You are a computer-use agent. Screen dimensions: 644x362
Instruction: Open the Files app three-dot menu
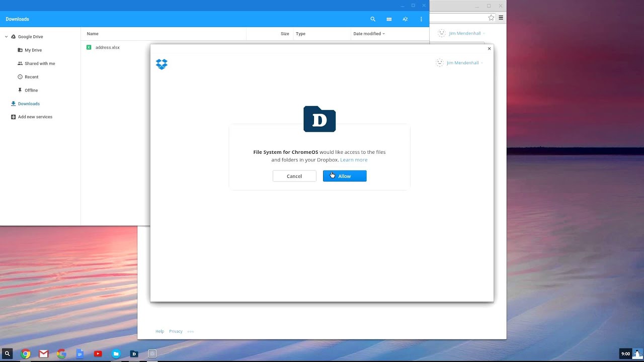[x=421, y=19]
